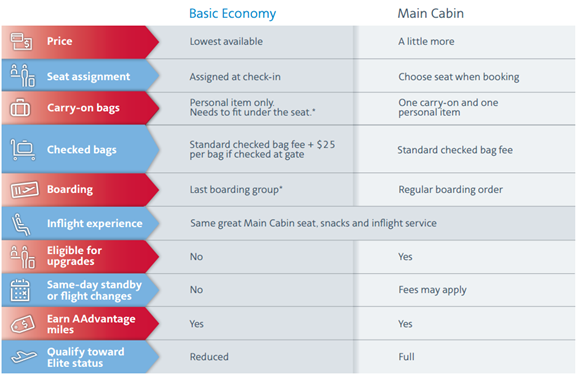Screen dimensions: 579x374
Task: Click "Choose seat when booking" cell
Action: click(x=459, y=77)
